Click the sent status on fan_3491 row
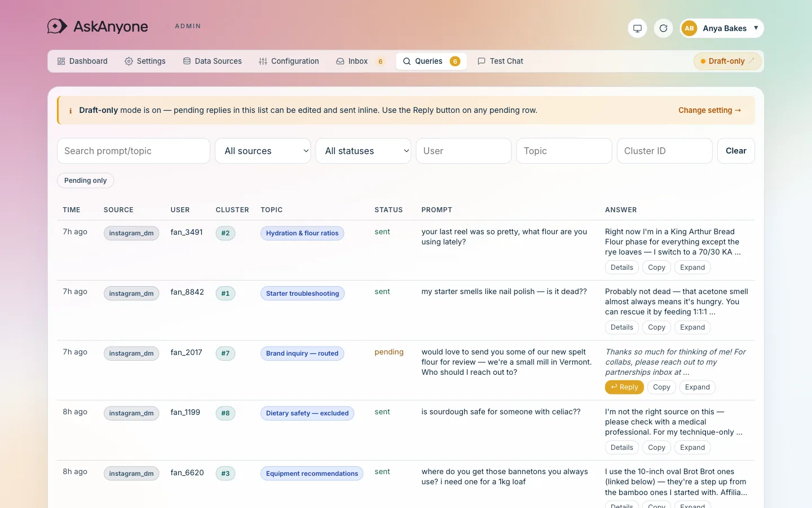This screenshot has height=508, width=812. tap(382, 231)
